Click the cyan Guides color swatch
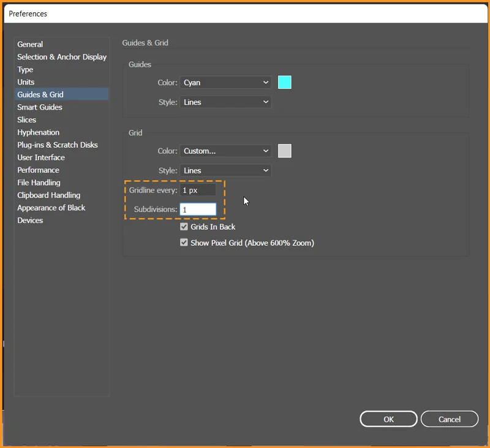 click(284, 83)
